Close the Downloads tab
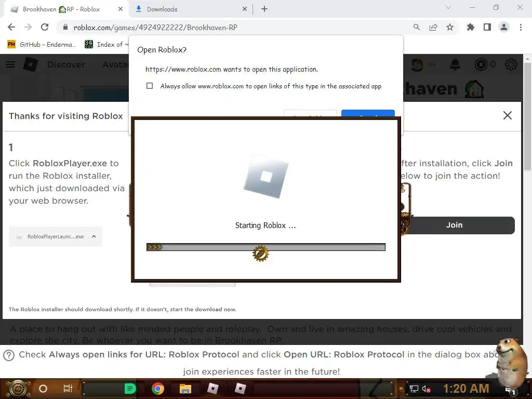532x399 pixels. coord(244,9)
